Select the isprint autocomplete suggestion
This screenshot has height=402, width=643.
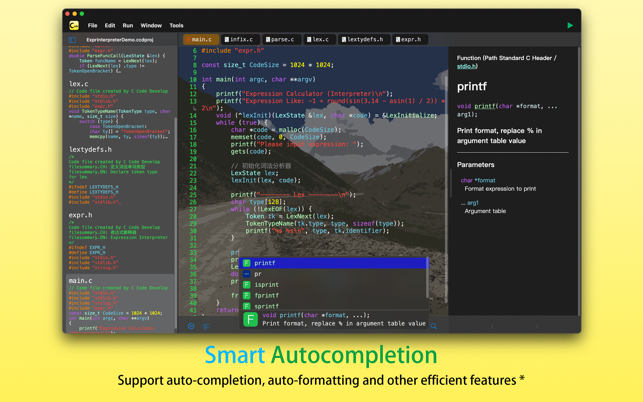point(333,285)
